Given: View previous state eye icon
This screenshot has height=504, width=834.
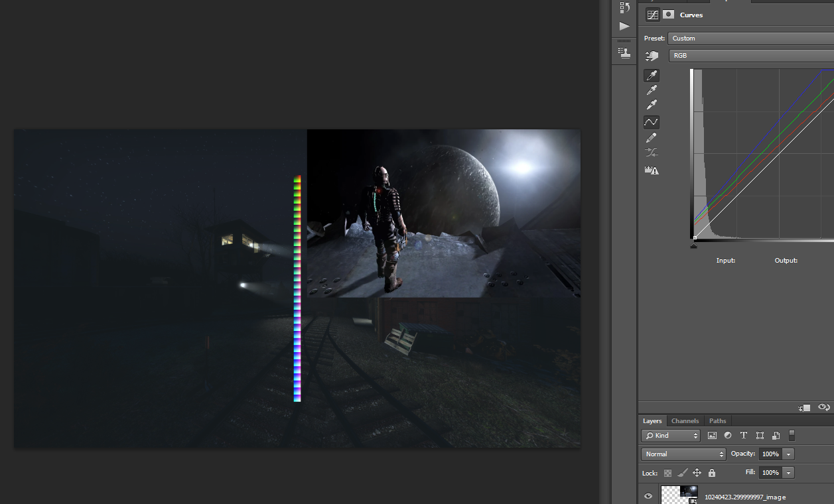Looking at the screenshot, I should [x=824, y=407].
